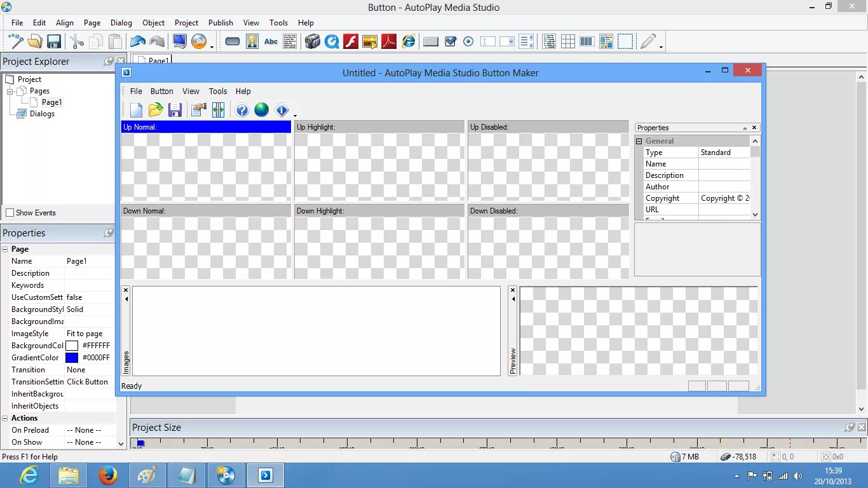Open project with main toolbar folder icon
868x488 pixels.
(35, 42)
